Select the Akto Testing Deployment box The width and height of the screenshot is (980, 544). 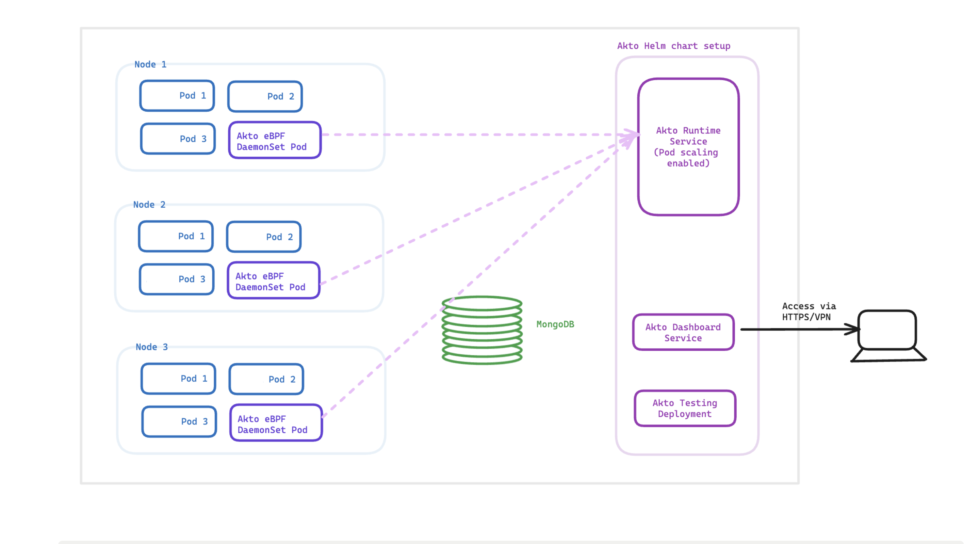pyautogui.click(x=684, y=409)
